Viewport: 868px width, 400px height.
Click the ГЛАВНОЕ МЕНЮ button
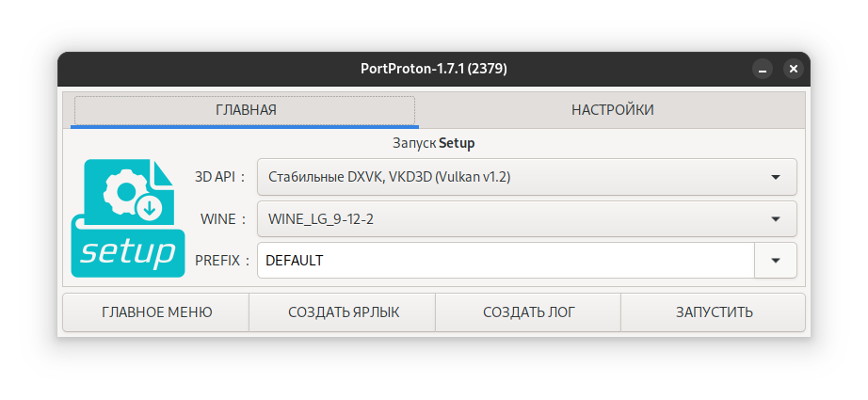coord(156,312)
